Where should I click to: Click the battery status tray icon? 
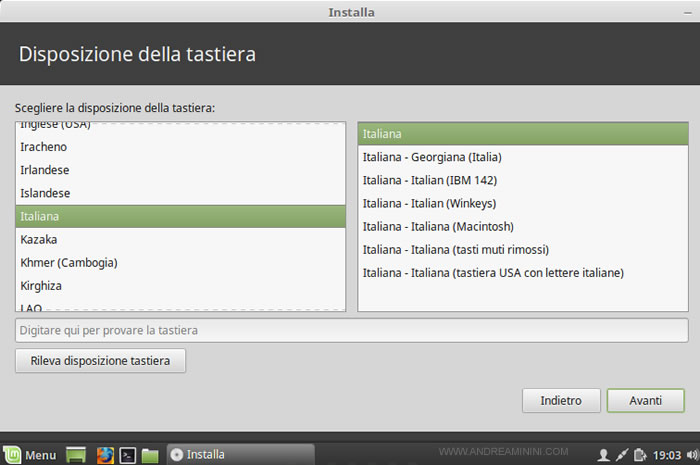(x=641, y=455)
